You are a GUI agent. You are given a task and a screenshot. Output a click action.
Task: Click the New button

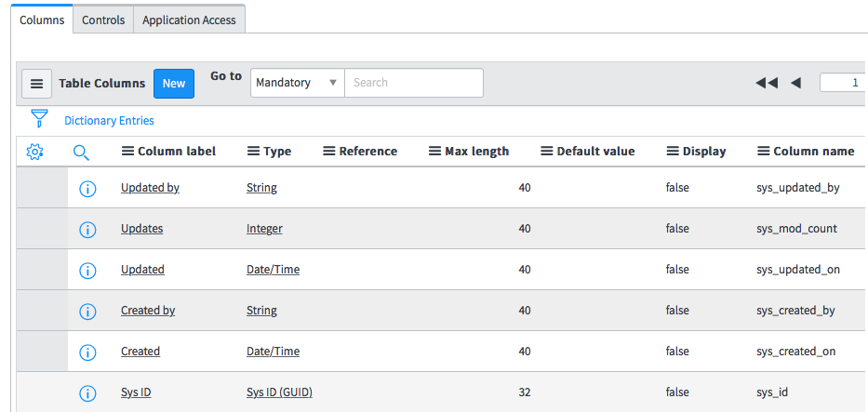point(174,84)
